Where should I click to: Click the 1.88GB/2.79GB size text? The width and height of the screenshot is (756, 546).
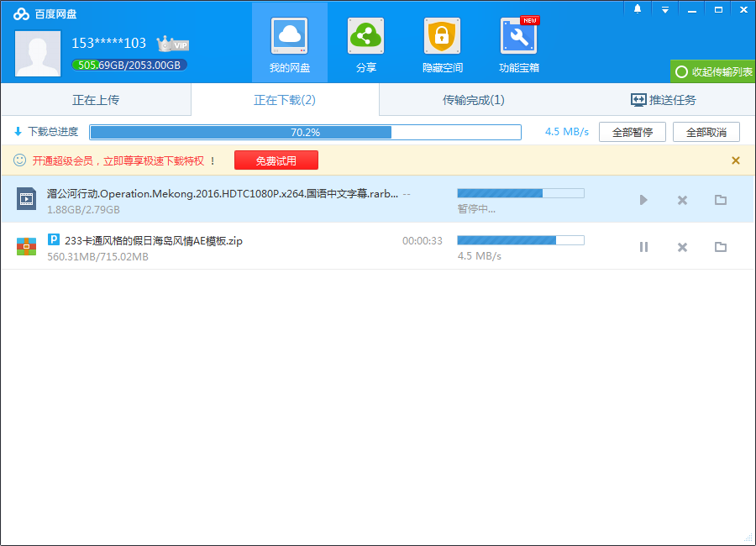[83, 210]
